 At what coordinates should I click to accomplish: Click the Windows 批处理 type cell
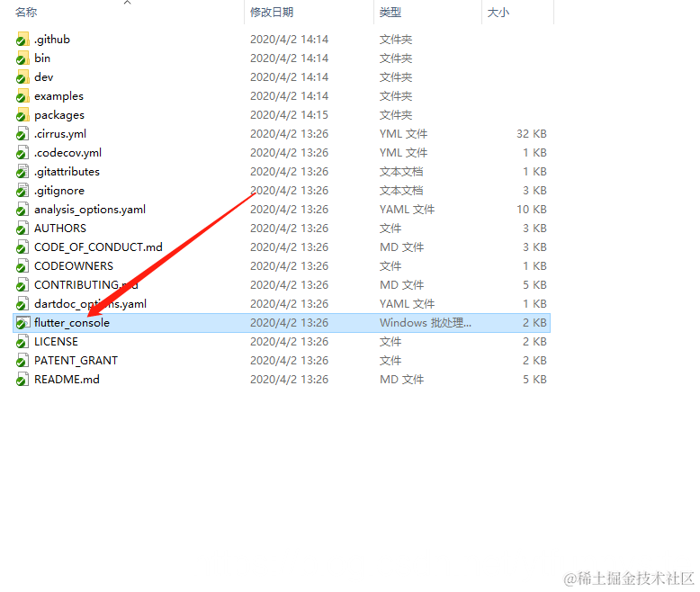coord(426,323)
